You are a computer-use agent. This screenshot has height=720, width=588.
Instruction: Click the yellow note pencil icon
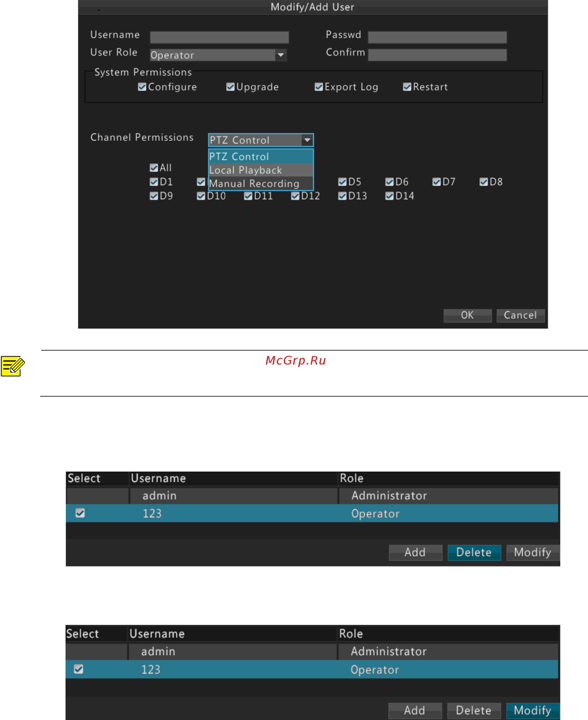click(13, 366)
